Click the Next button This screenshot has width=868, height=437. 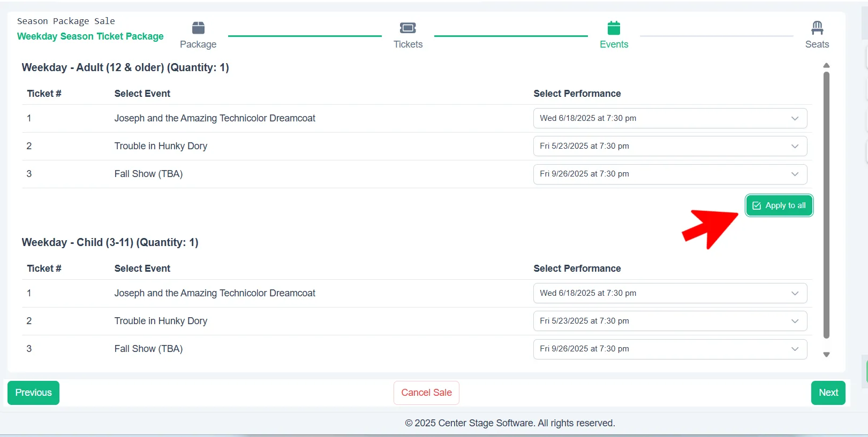pos(828,393)
